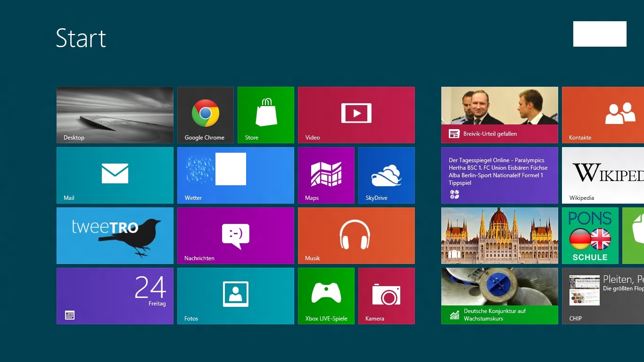This screenshot has width=644, height=362.
Task: Open the PONS Schule tile
Action: point(590,236)
